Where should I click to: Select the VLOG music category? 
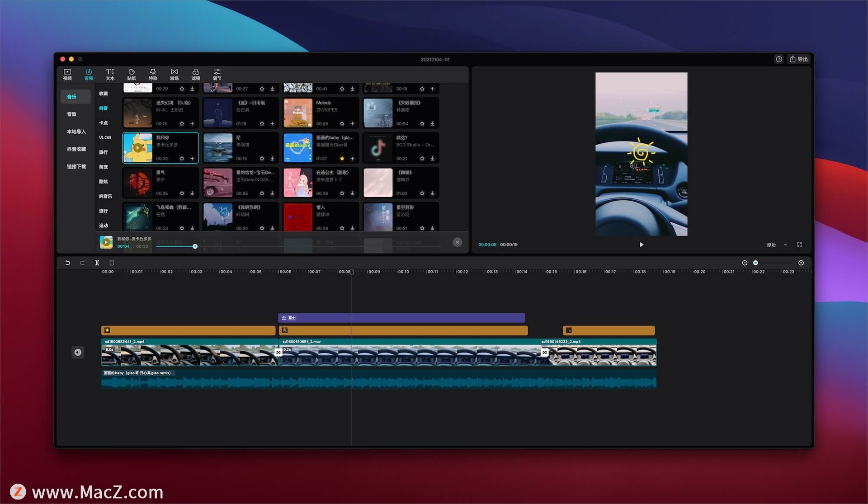[x=105, y=137]
